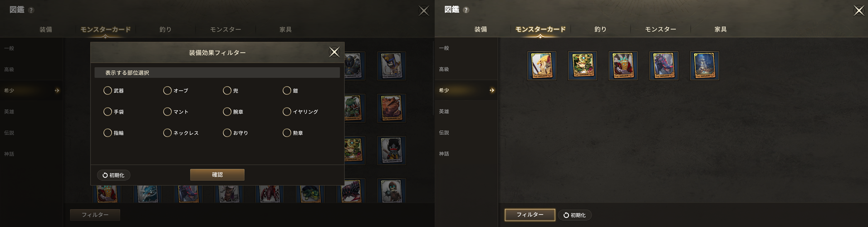
Task: Select the 兜 radio option
Action: [x=231, y=91]
